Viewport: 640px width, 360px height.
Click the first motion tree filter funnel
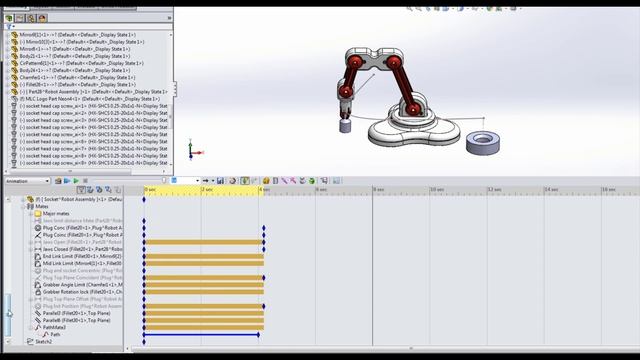81,190
